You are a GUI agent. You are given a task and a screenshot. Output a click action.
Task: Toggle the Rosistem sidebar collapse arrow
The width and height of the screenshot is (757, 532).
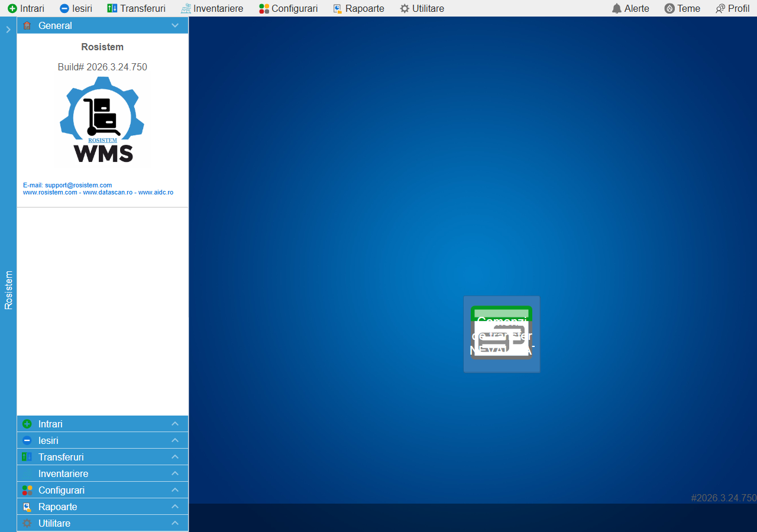(x=8, y=30)
